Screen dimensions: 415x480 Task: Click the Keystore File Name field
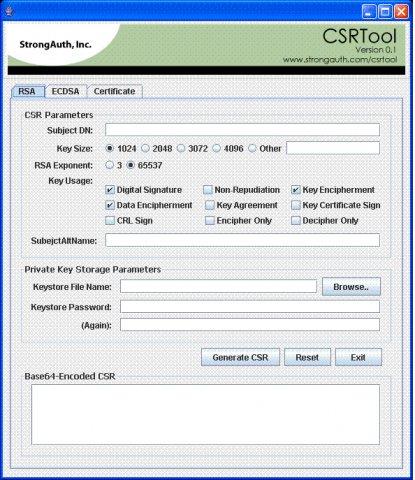pos(218,286)
